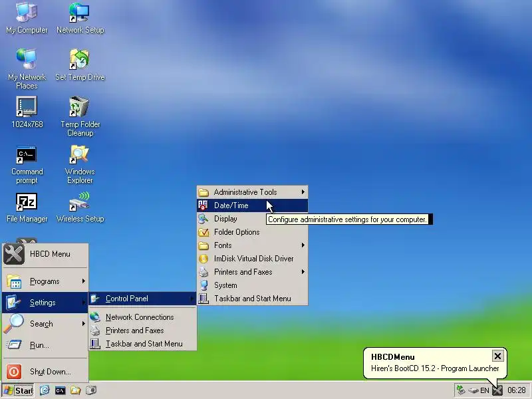
Task: Click the Search magnifying glass icon
Action: tap(13, 324)
